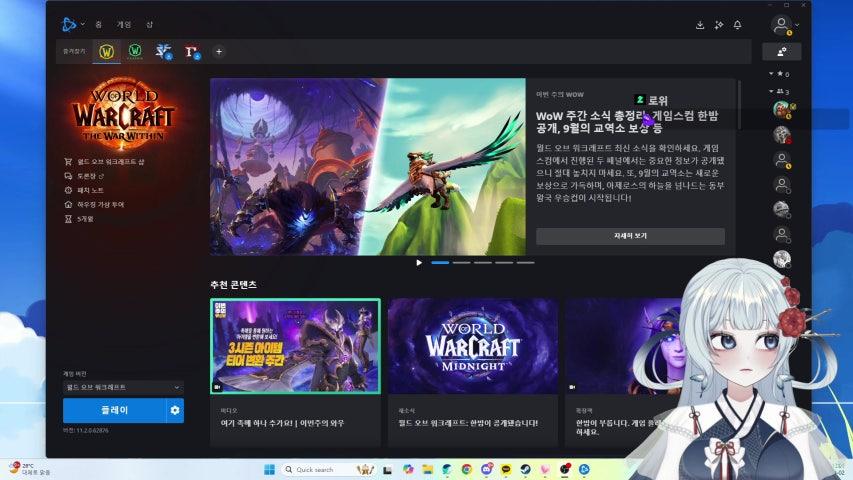Add a game with the plus button
This screenshot has width=853, height=480.
click(x=219, y=52)
